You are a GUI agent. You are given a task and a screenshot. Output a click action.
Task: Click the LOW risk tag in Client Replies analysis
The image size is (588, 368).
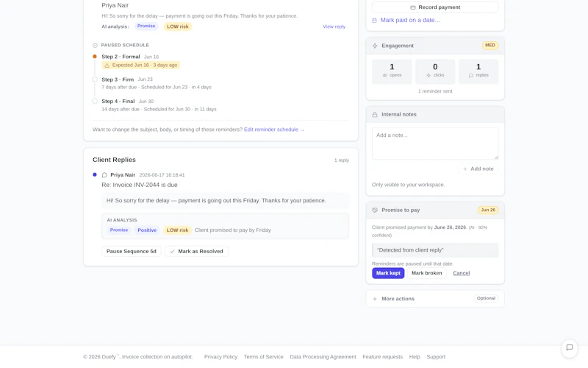177,230
